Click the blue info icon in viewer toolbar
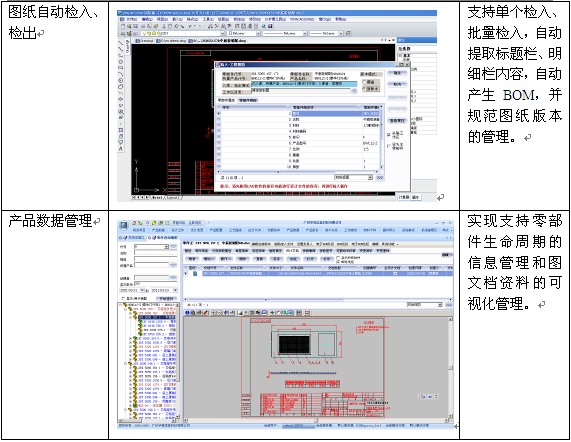 tap(188, 312)
